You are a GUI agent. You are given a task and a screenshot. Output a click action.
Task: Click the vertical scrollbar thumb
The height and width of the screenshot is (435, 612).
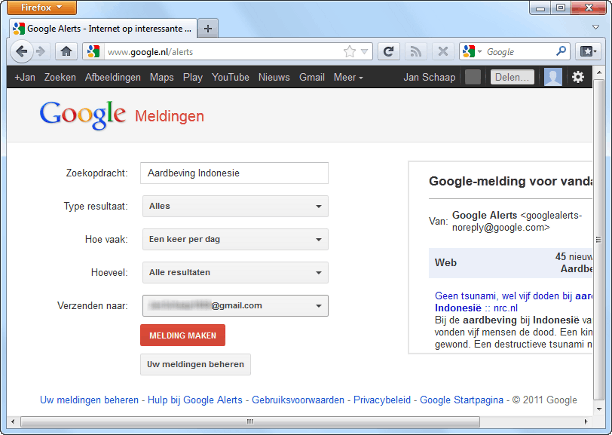[598, 239]
